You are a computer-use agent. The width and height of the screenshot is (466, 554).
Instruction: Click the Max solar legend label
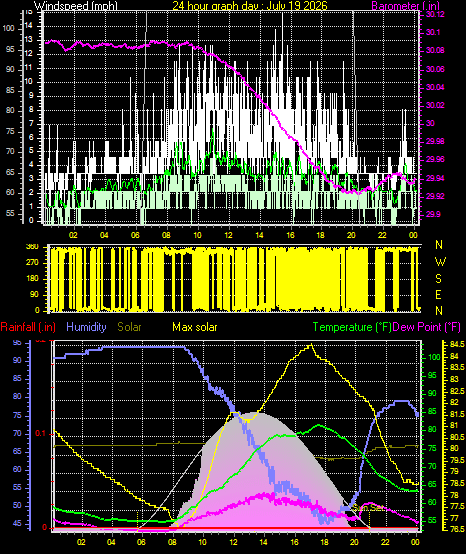195,327
